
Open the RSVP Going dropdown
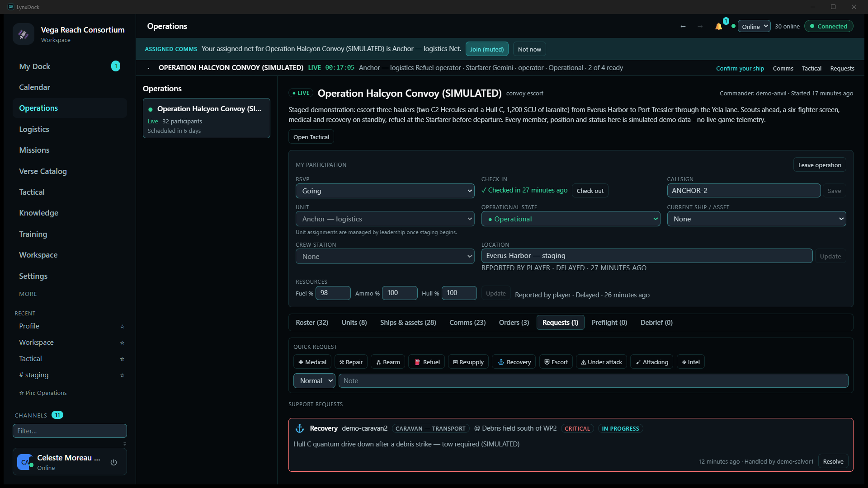pos(385,191)
